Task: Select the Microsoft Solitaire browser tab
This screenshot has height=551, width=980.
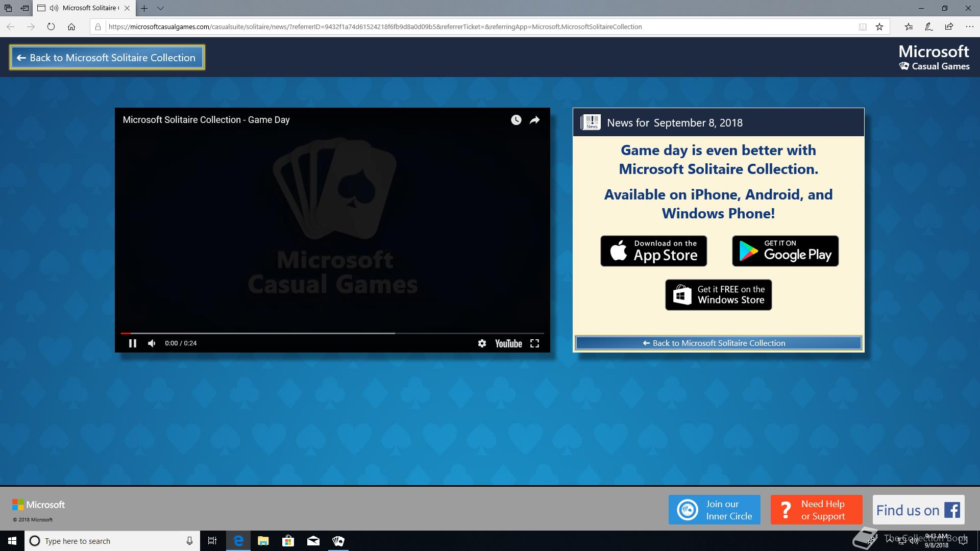Action: point(84,8)
